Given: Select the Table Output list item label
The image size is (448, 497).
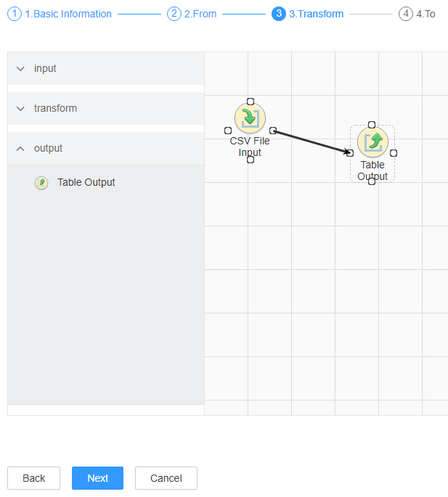Looking at the screenshot, I should (x=86, y=182).
